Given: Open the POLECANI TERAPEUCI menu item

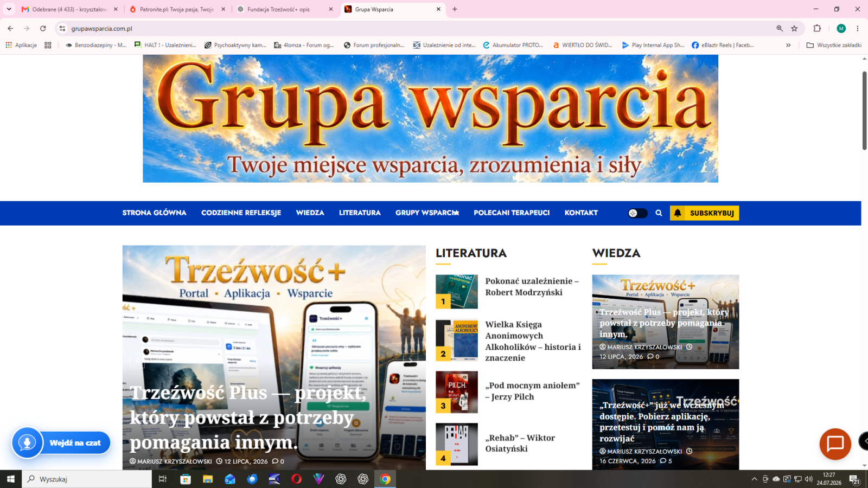Looking at the screenshot, I should [x=512, y=213].
